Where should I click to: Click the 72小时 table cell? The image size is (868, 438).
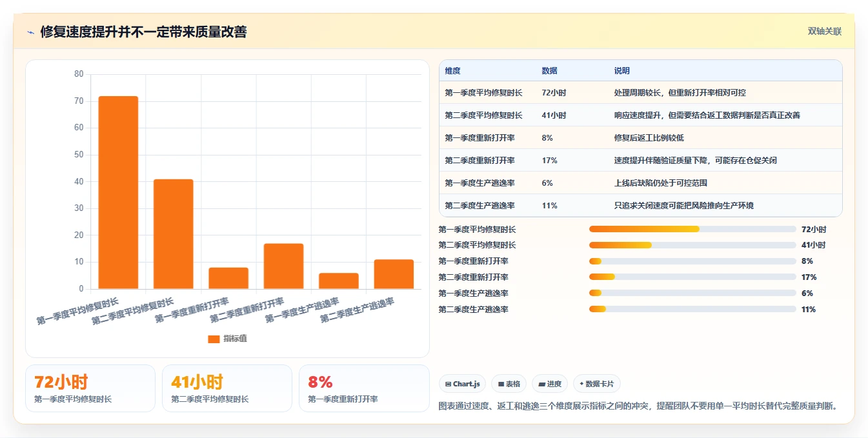click(554, 93)
